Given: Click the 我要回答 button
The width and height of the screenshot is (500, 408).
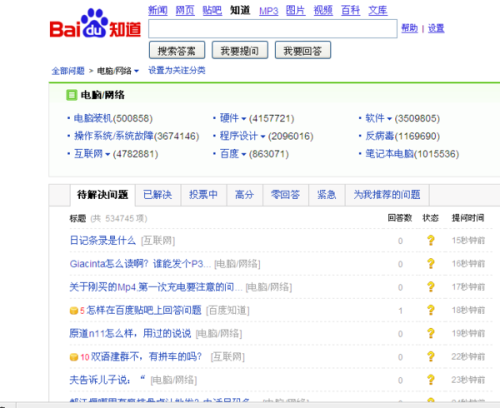Looking at the screenshot, I should (303, 50).
